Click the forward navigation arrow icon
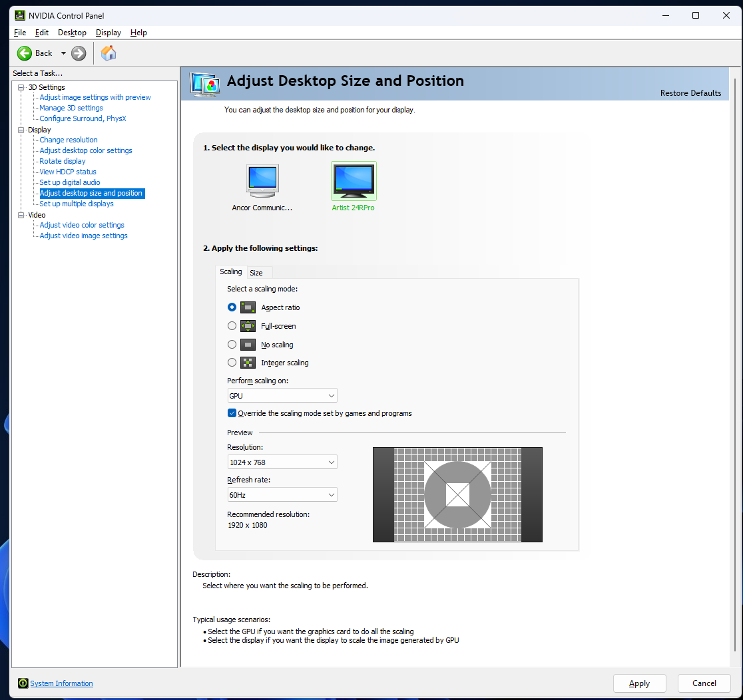 click(79, 53)
